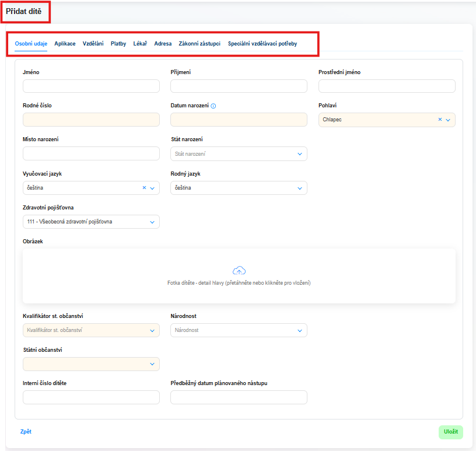Clear the čeština selection in Vyučovací jazyk
Screen dimensions: 476x451
[x=144, y=188]
